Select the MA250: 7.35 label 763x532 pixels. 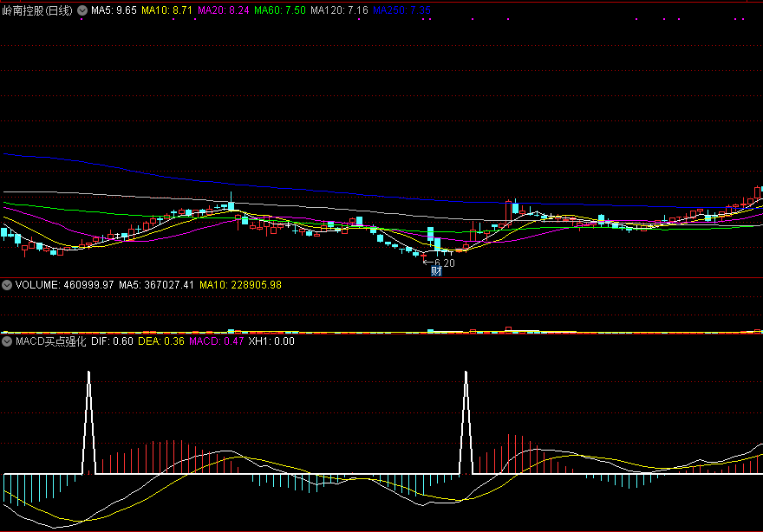pos(401,10)
